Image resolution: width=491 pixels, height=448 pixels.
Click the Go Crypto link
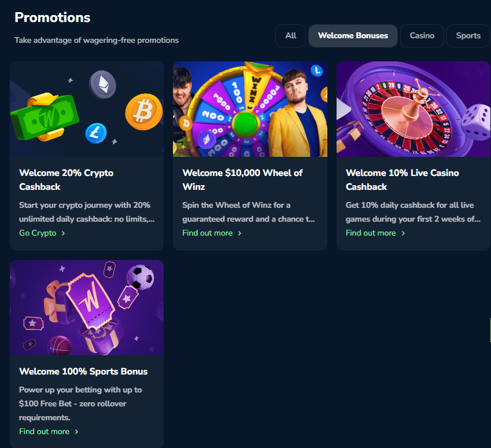[38, 233]
